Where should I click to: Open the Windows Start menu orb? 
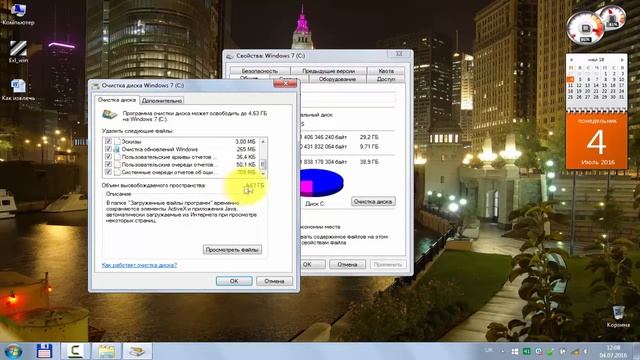coord(13,351)
